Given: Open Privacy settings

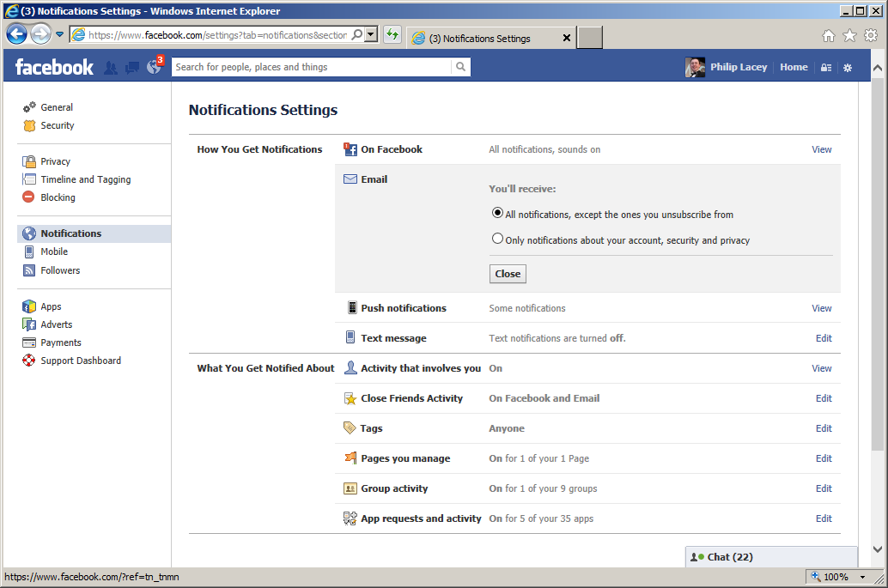Looking at the screenshot, I should (56, 161).
